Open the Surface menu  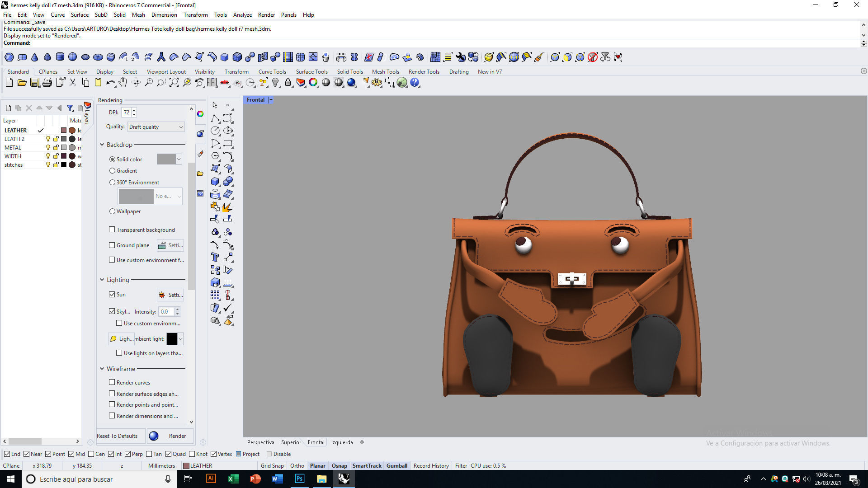pos(80,14)
